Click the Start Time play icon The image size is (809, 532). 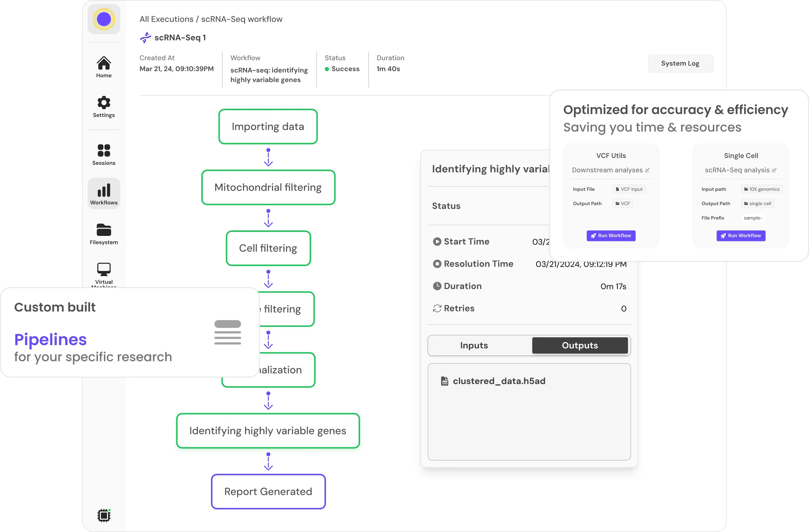point(437,242)
